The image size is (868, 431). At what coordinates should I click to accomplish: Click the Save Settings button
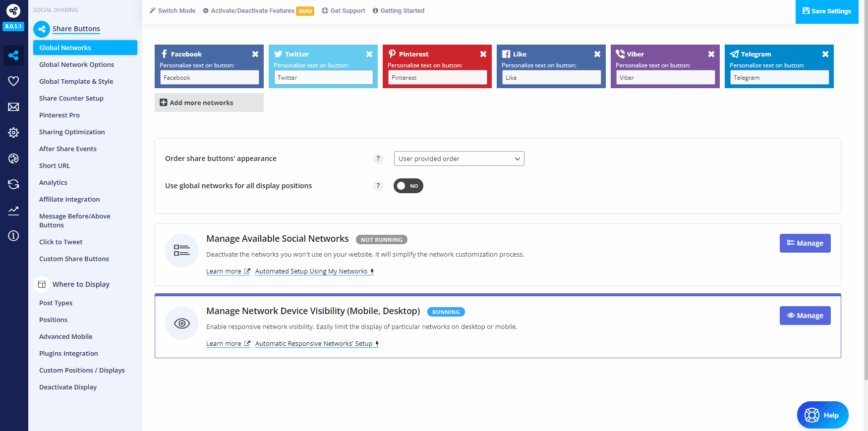point(826,11)
